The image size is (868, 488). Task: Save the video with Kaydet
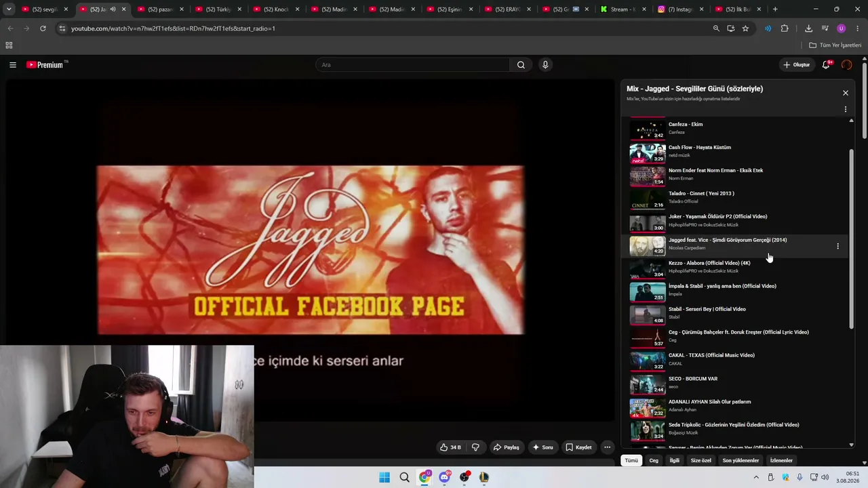pyautogui.click(x=578, y=447)
